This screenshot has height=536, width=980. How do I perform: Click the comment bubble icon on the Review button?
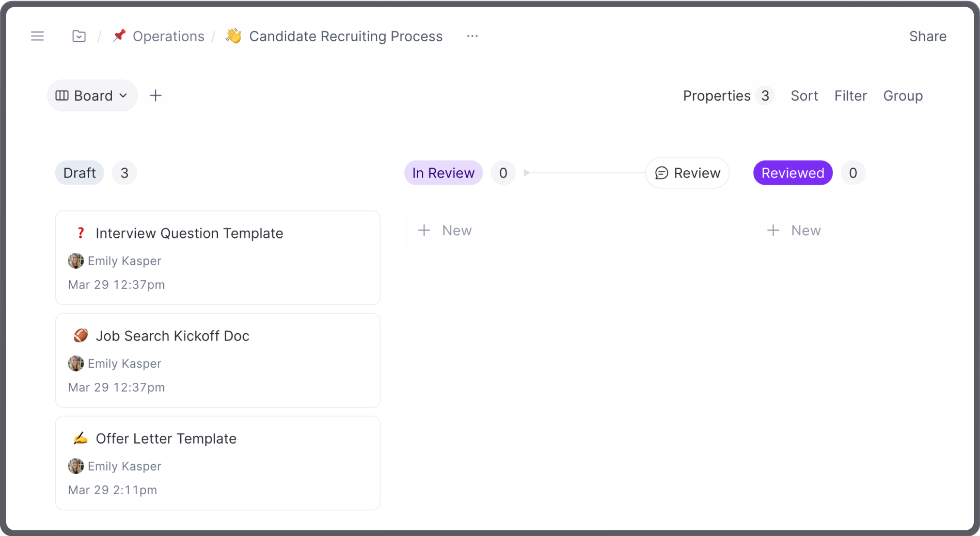click(661, 173)
